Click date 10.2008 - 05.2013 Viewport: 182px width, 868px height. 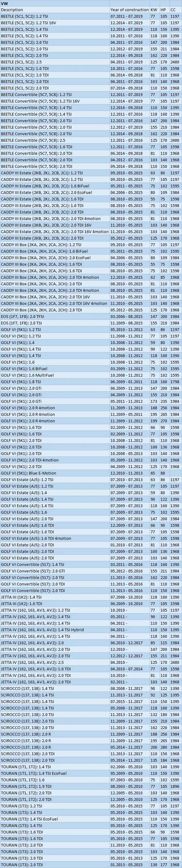click(x=126, y=453)
